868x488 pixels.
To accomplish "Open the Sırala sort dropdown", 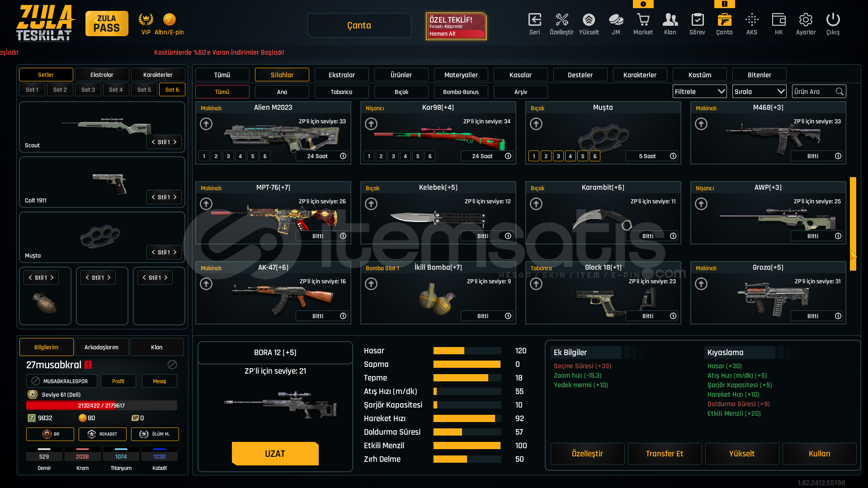I will coord(759,92).
